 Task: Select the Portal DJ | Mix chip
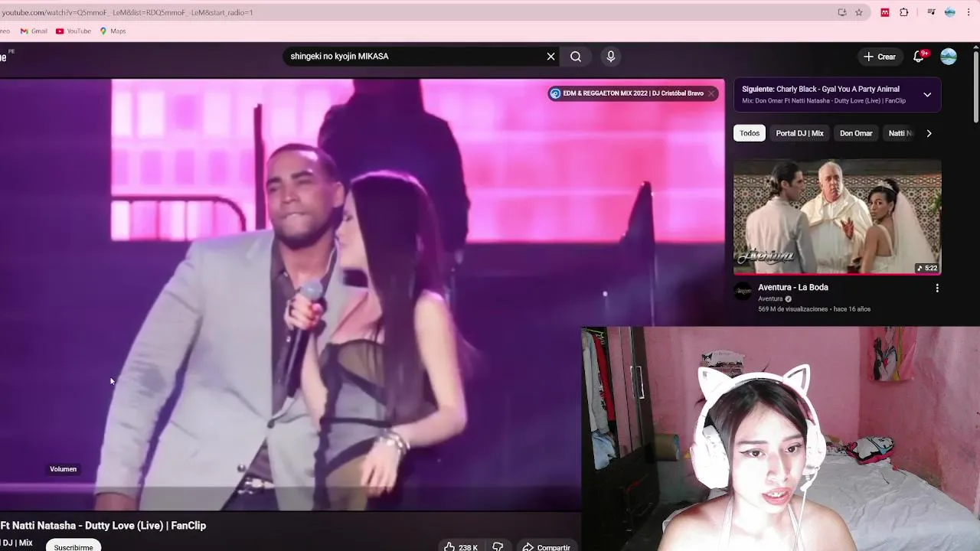tap(799, 133)
